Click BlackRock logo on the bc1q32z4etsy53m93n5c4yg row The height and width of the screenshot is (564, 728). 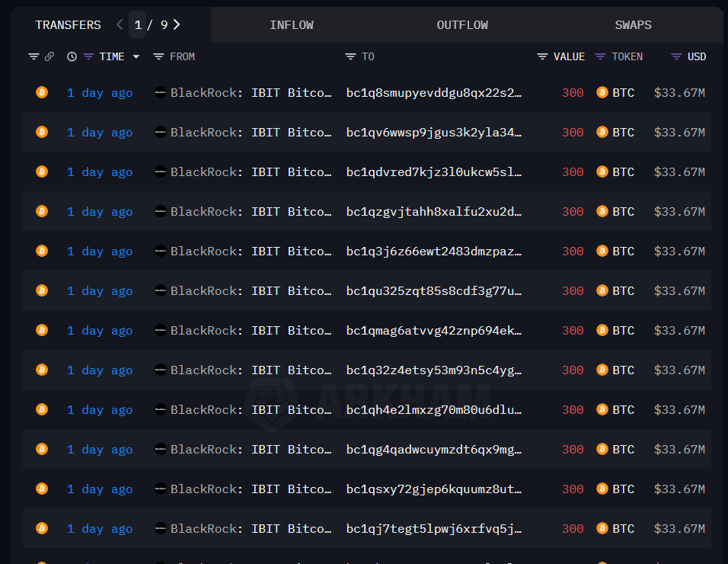tap(160, 370)
